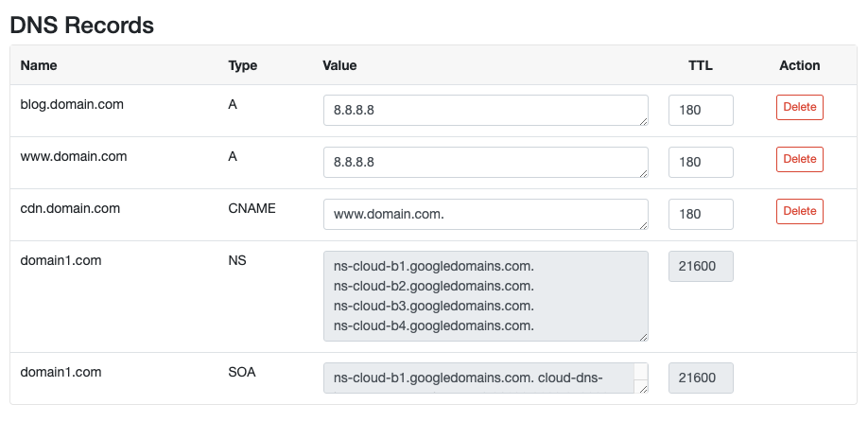This screenshot has height=422, width=868.
Task: Click the TTL field for blog.domain.com
Action: tap(701, 110)
